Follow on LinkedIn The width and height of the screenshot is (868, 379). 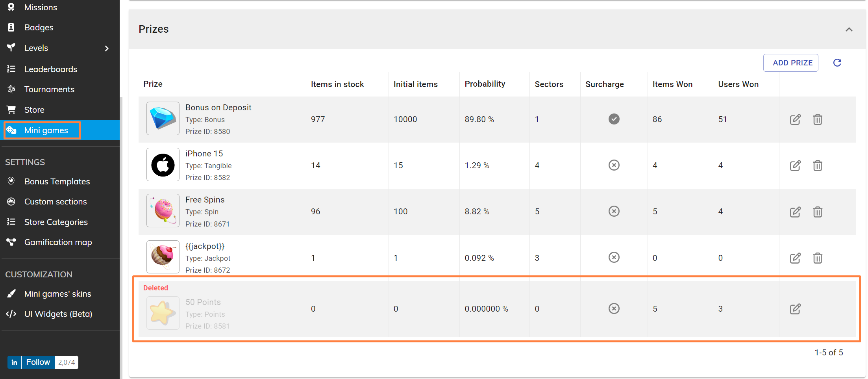point(38,362)
